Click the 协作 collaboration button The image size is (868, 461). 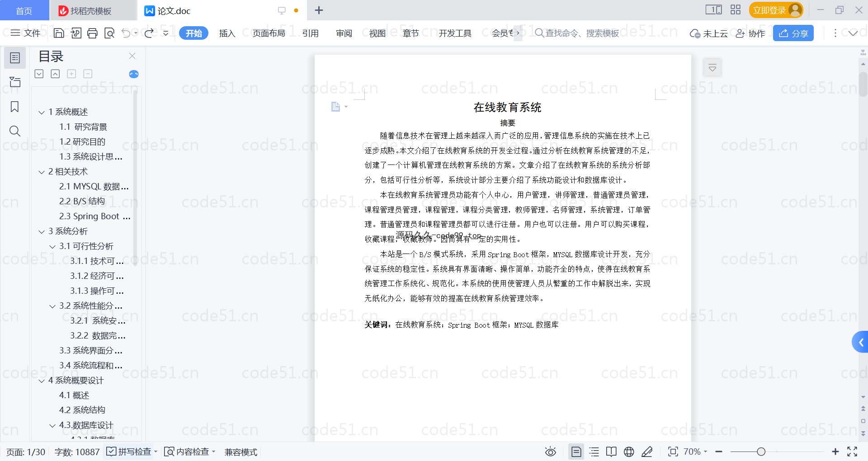pyautogui.click(x=750, y=33)
